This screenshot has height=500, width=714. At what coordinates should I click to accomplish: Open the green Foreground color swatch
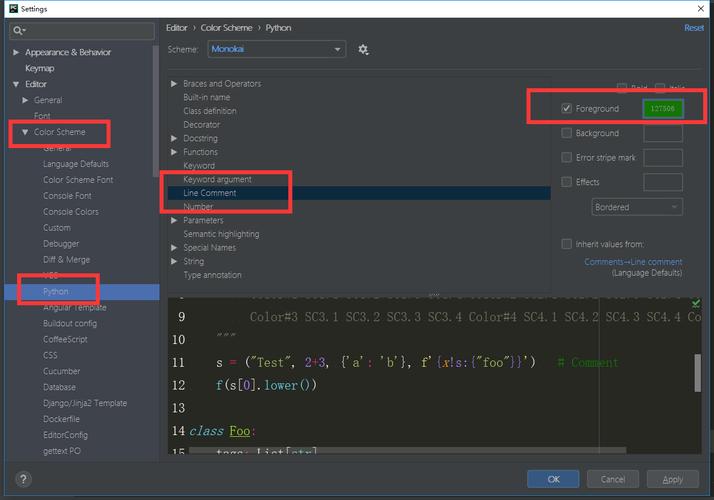pos(663,108)
